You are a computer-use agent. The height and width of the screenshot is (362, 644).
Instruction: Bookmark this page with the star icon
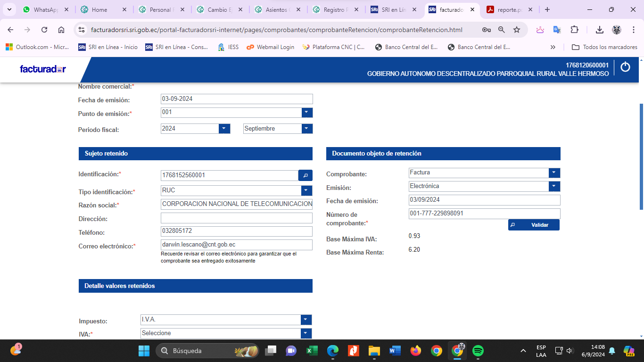point(517,30)
